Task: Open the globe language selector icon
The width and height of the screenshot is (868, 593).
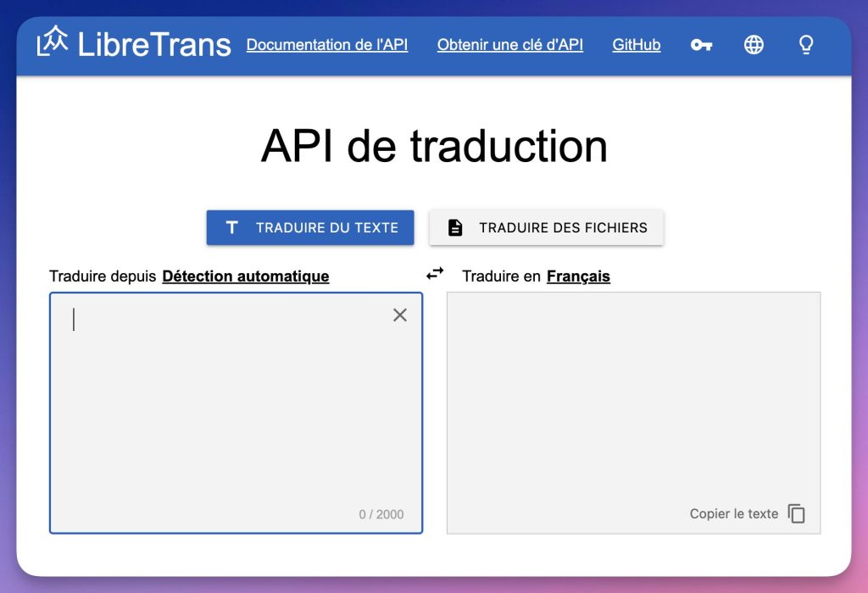Action: (x=754, y=45)
